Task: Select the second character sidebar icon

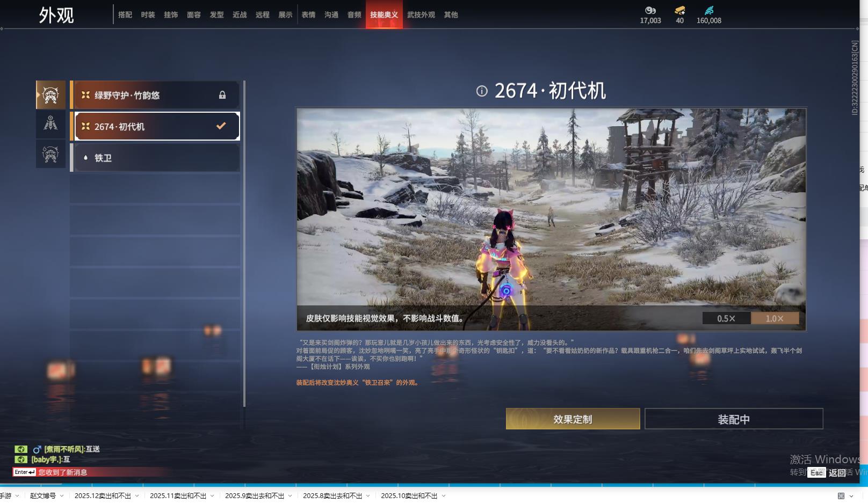Action: tap(50, 124)
